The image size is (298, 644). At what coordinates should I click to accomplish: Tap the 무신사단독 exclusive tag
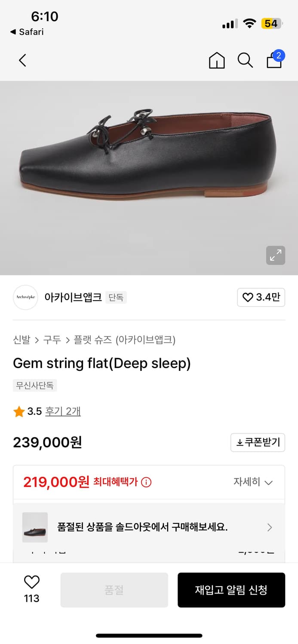pyautogui.click(x=35, y=385)
